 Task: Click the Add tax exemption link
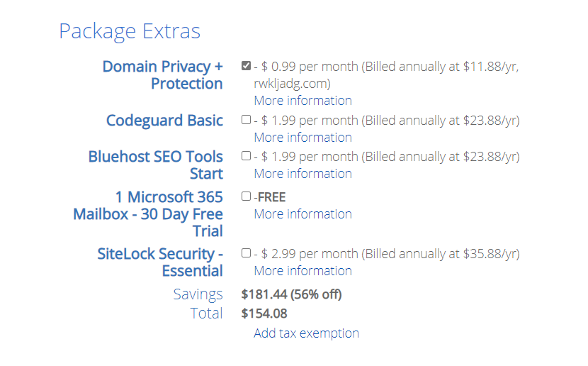pos(306,333)
